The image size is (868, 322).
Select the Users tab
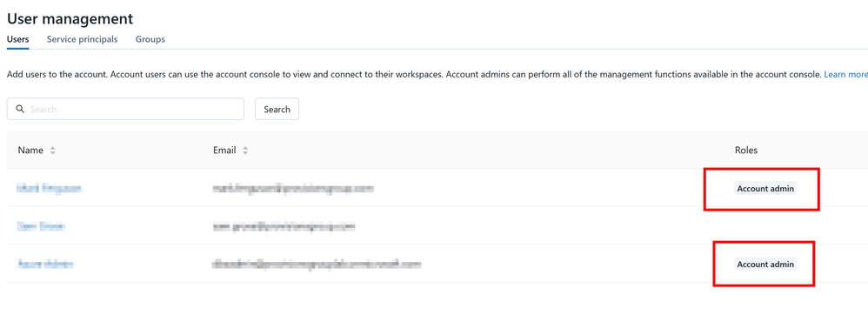(x=17, y=39)
